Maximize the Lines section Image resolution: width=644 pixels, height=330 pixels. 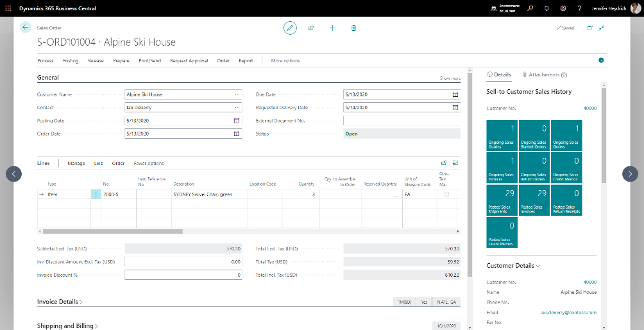point(455,163)
